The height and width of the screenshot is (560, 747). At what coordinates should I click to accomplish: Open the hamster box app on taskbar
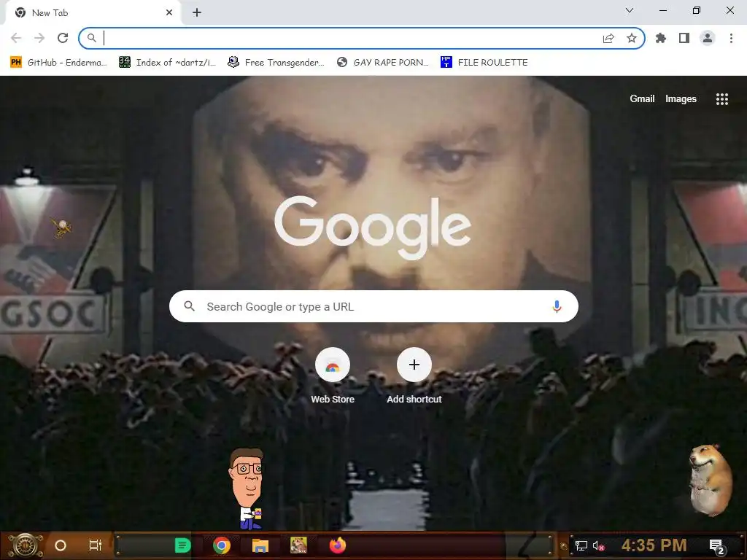[298, 545]
